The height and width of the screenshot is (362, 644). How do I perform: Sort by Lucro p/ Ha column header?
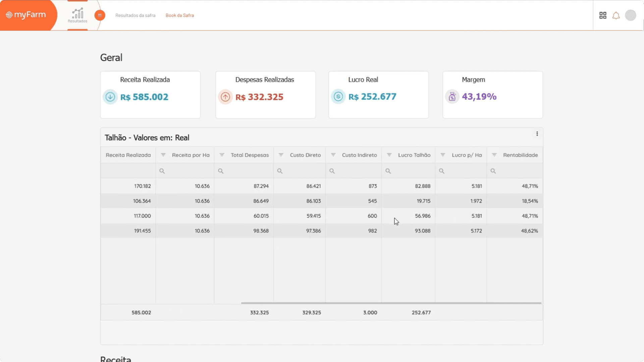point(467,155)
